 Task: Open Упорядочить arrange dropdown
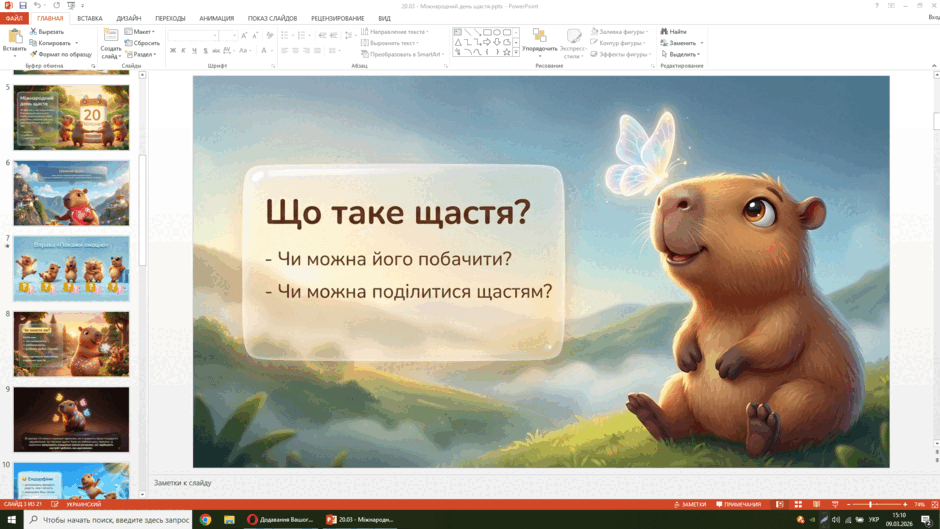(540, 42)
